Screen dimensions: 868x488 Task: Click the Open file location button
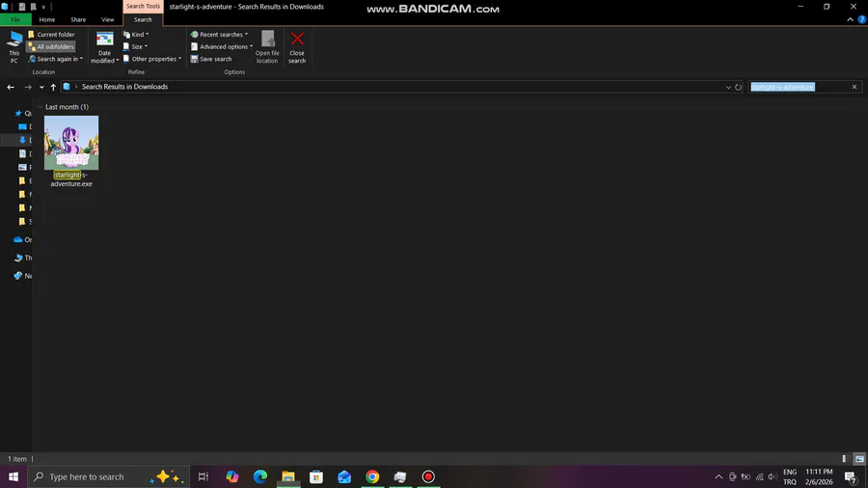(x=267, y=47)
